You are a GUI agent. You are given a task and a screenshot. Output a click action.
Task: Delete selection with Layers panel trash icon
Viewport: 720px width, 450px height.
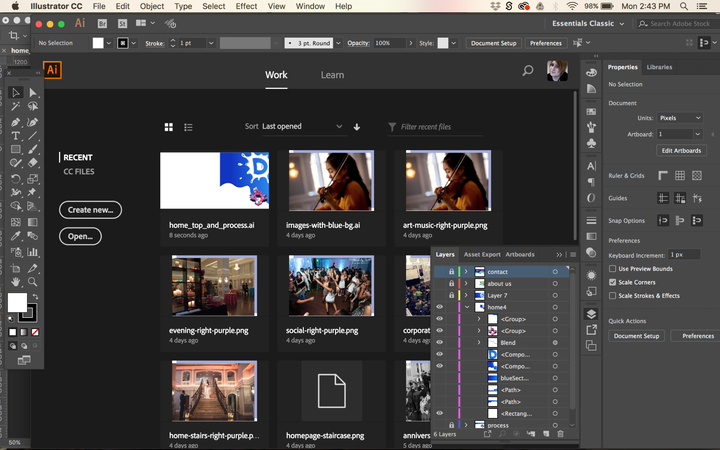560,434
